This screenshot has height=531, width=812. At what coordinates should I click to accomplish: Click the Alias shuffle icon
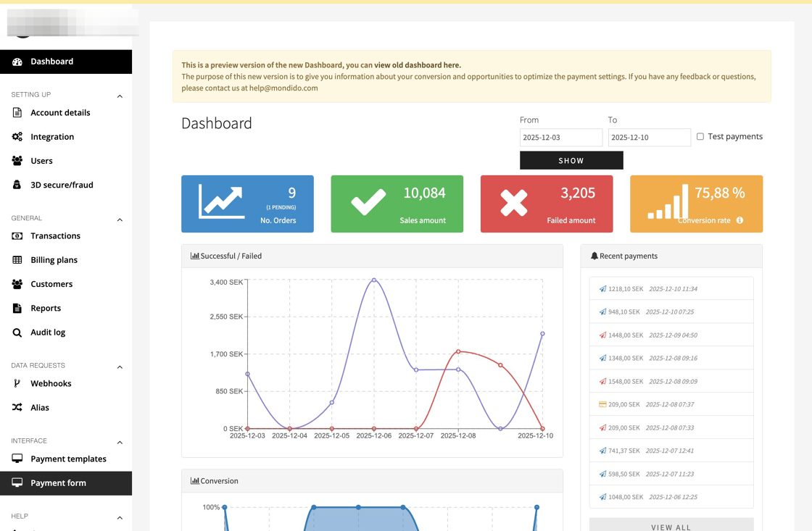(17, 407)
